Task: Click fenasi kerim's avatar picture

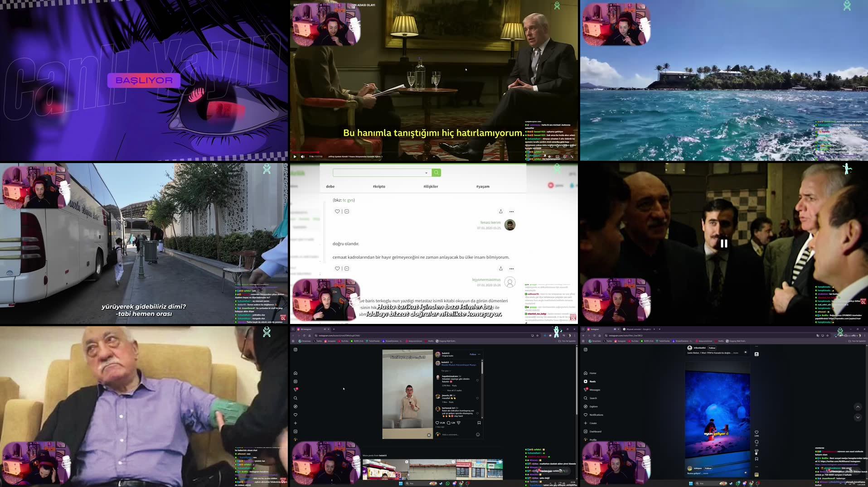Action: pyautogui.click(x=510, y=225)
